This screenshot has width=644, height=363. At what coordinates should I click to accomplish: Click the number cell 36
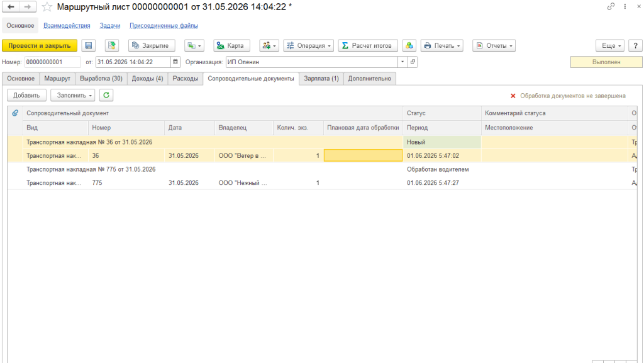[x=126, y=155]
